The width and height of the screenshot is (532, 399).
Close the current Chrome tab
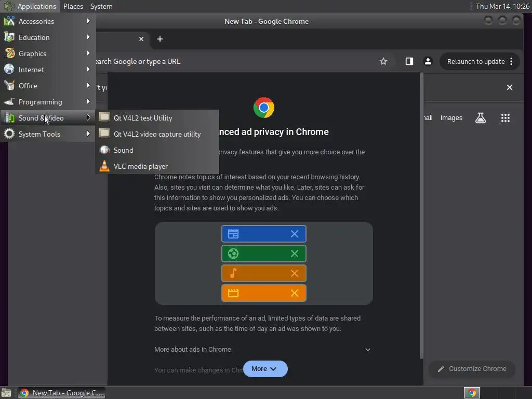[141, 39]
